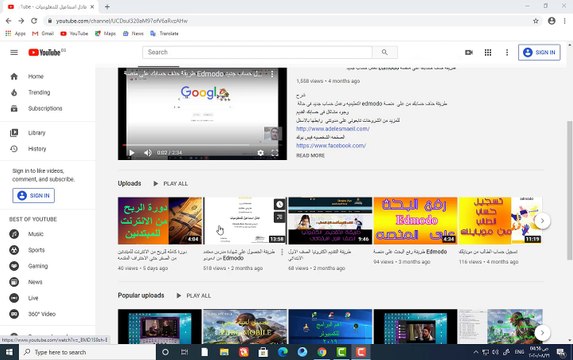The width and height of the screenshot is (573, 360).
Task: Open Chrome three-dot menu
Action: point(565,21)
